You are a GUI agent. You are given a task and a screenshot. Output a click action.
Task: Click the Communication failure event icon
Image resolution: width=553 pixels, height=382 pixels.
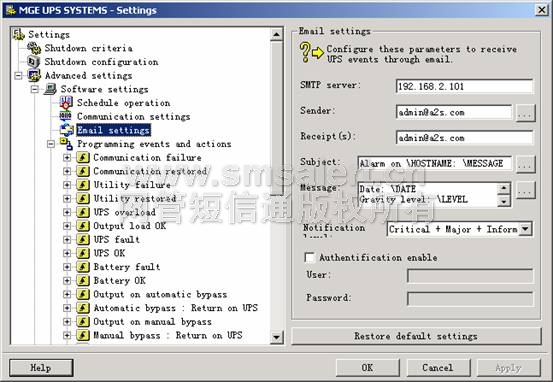83,158
